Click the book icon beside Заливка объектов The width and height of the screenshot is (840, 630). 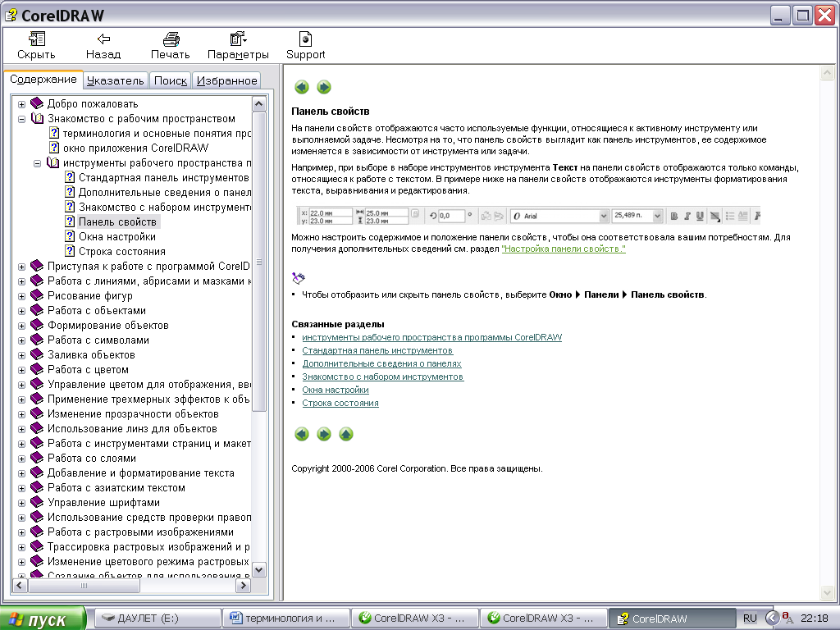[x=37, y=354]
